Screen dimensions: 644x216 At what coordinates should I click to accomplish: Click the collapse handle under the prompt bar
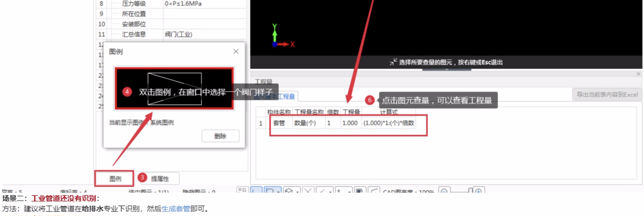[x=447, y=70]
